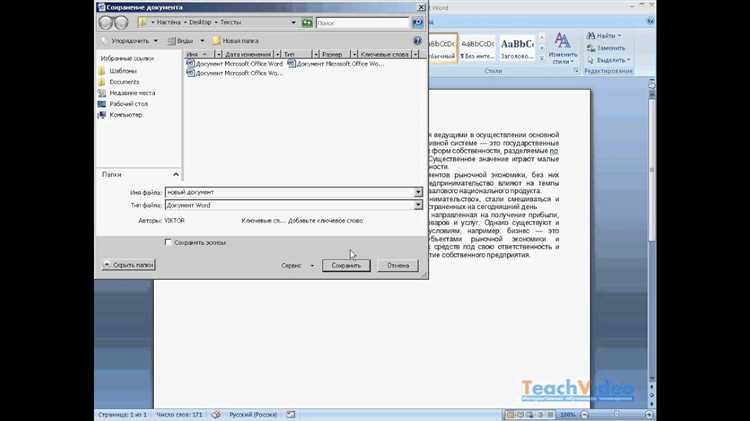
Task: Click the Forward arrow in the save dialog
Action: click(x=121, y=22)
